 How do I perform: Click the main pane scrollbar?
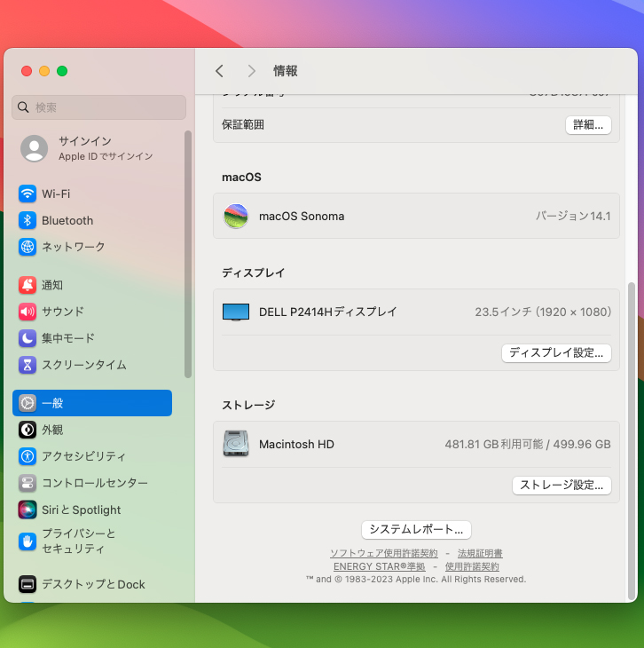[x=632, y=441]
